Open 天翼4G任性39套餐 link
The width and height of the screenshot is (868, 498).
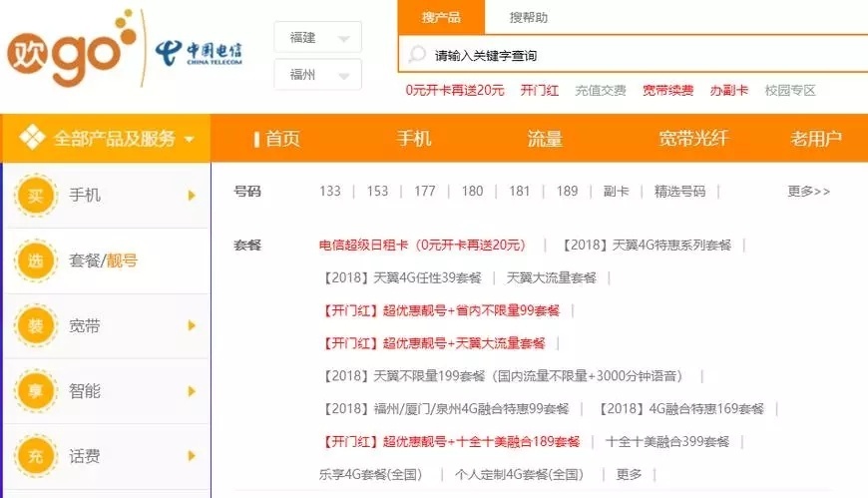click(x=400, y=277)
